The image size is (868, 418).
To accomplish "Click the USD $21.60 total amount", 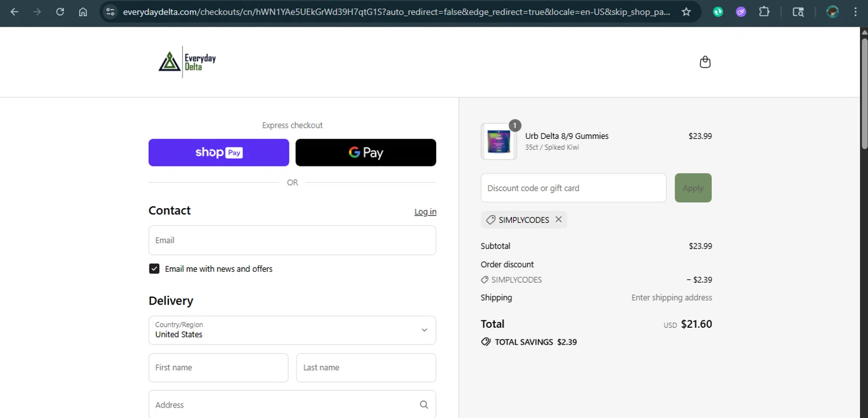I will 688,324.
